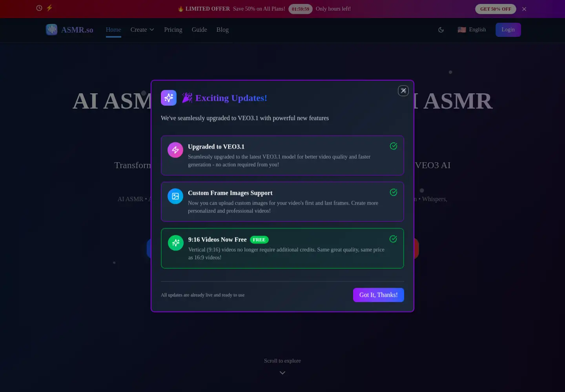The image size is (565, 392).
Task: Click the FREE badge next to 9:16 Videos
Action: coord(259,240)
